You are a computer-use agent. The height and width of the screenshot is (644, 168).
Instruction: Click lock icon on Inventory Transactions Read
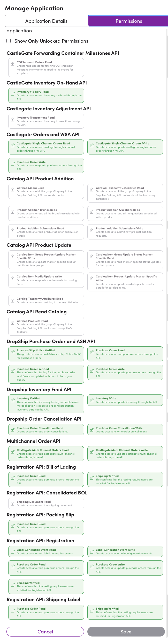pyautogui.click(x=12, y=120)
